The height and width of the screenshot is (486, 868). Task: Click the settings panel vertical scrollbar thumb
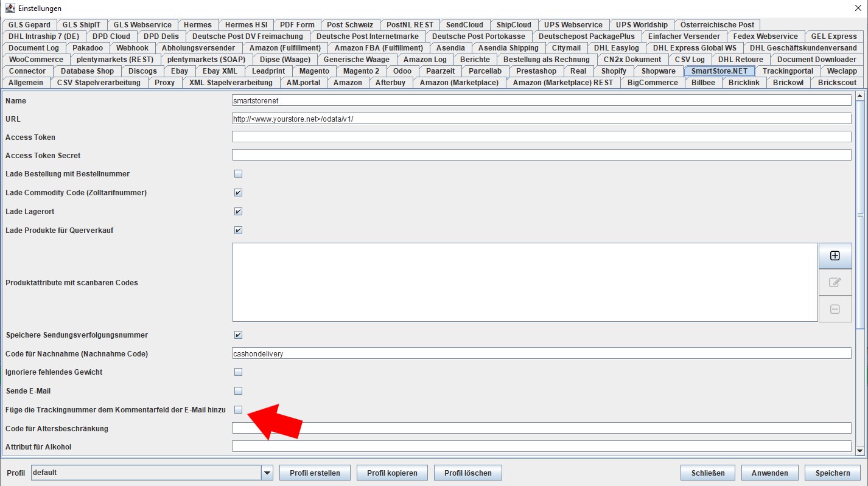[x=860, y=215]
